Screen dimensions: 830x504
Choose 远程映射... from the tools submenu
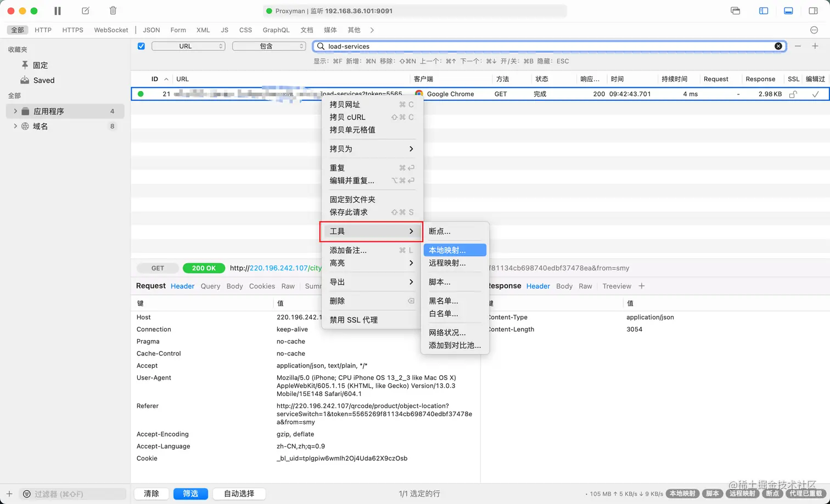(x=455, y=263)
